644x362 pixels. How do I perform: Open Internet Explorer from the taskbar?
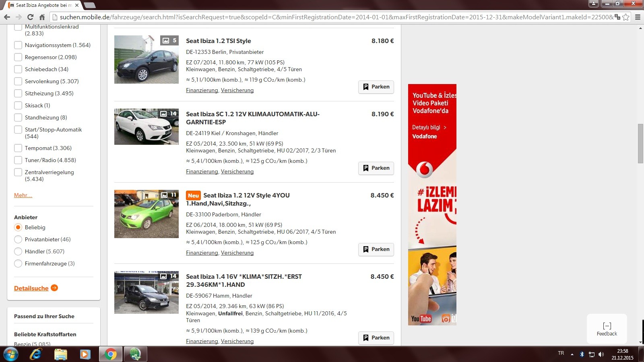36,354
